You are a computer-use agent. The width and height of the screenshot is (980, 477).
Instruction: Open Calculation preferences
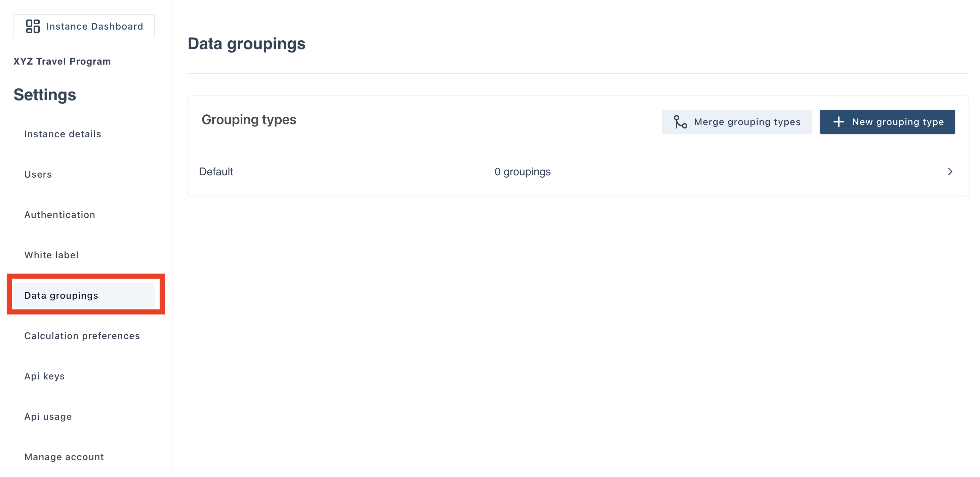pos(82,336)
